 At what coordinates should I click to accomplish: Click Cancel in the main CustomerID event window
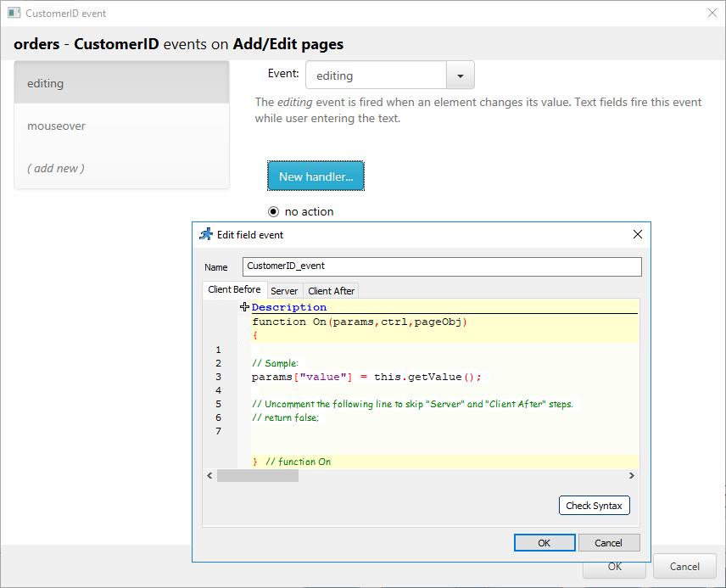click(684, 567)
